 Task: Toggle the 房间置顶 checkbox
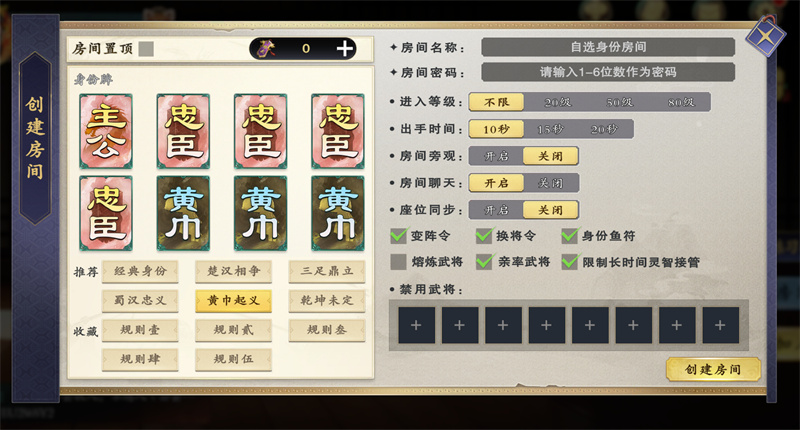tap(146, 49)
